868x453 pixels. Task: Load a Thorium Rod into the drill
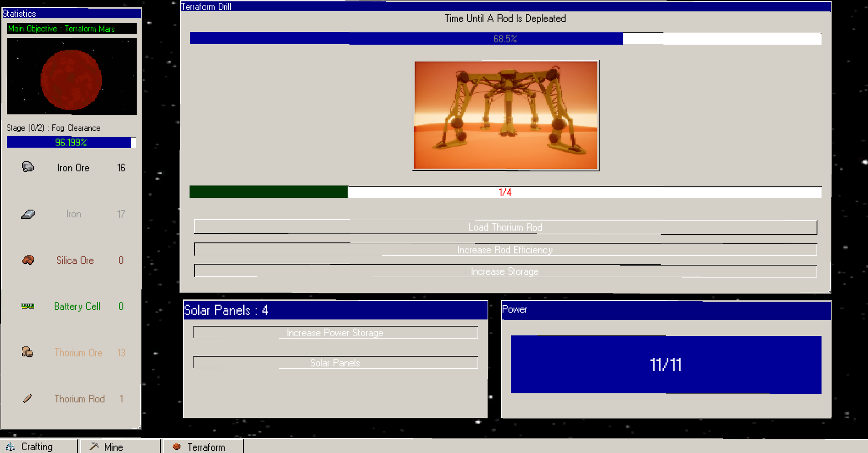505,227
